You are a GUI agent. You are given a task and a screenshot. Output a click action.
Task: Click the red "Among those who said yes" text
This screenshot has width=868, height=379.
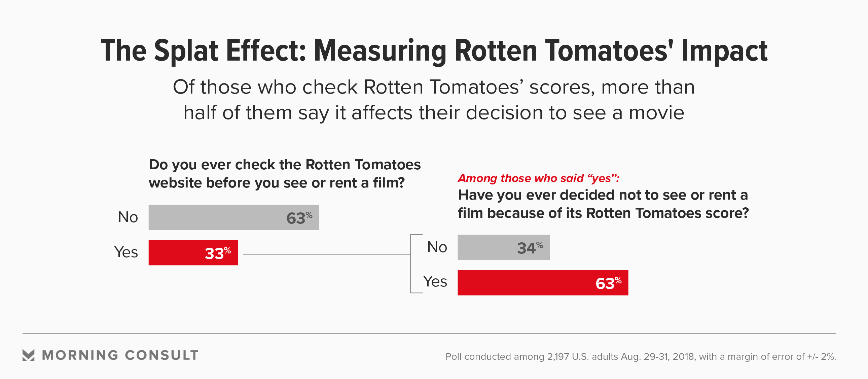coord(538,178)
